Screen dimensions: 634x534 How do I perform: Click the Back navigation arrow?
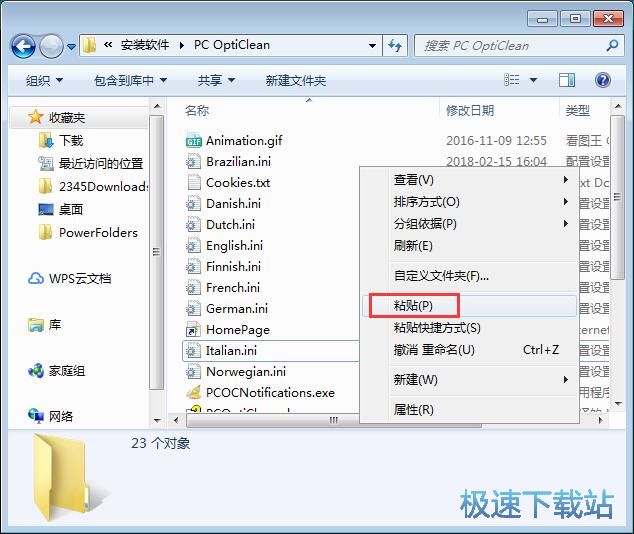coord(23,46)
